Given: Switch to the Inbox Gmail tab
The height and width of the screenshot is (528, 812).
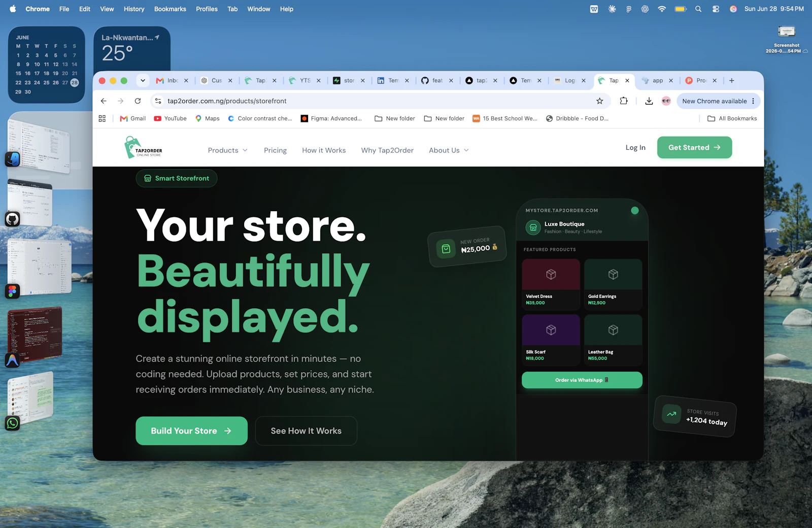Looking at the screenshot, I should [172, 80].
